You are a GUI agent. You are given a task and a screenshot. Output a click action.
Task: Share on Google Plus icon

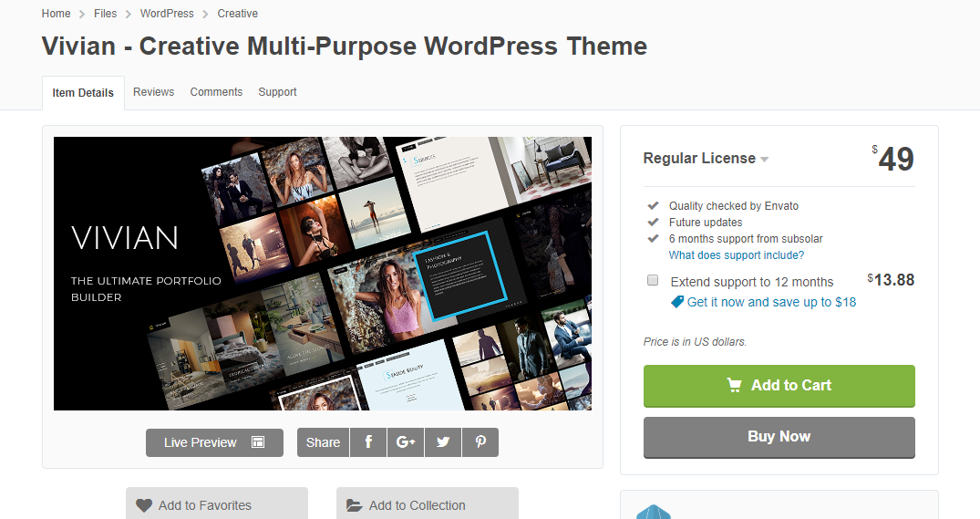coord(406,442)
